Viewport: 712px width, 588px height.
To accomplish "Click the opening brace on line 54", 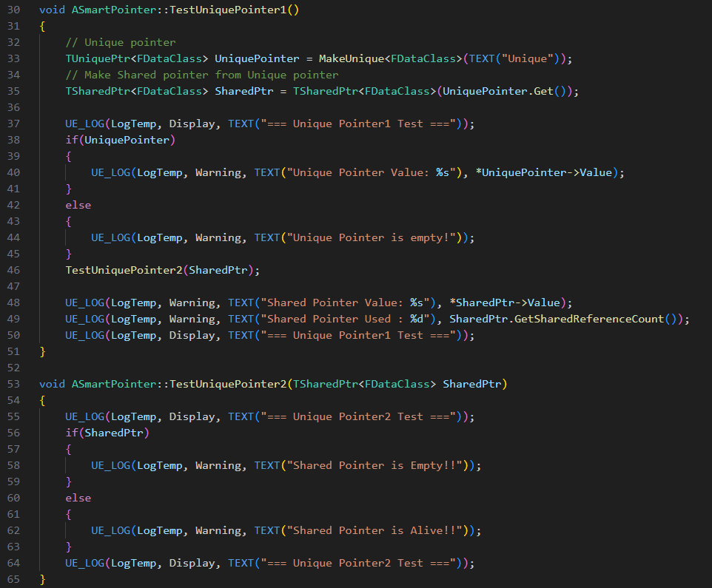I will (x=43, y=400).
